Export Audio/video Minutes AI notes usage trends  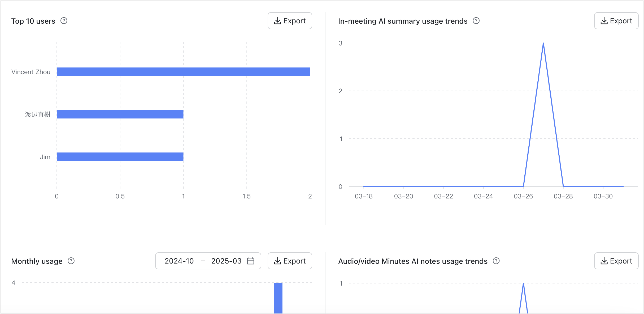[616, 261]
